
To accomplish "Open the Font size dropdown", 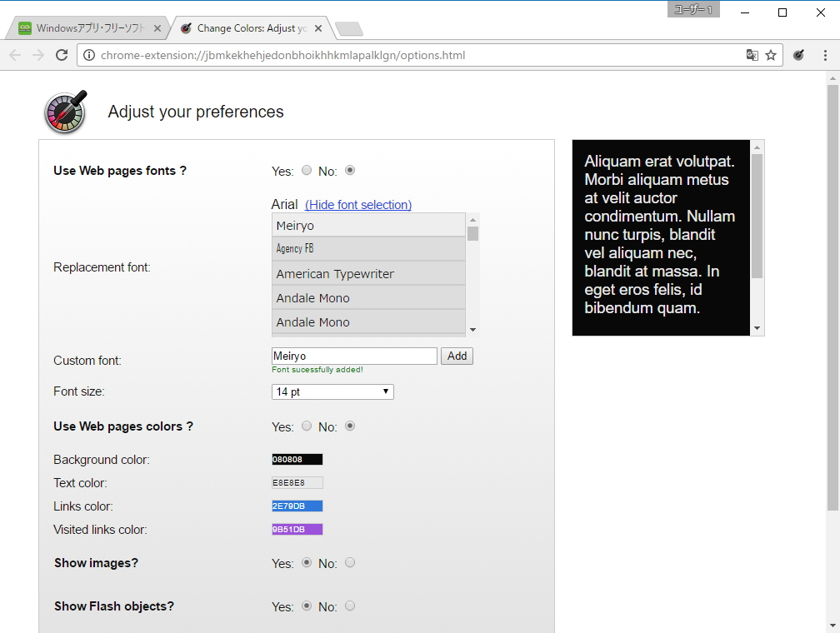I will (332, 391).
